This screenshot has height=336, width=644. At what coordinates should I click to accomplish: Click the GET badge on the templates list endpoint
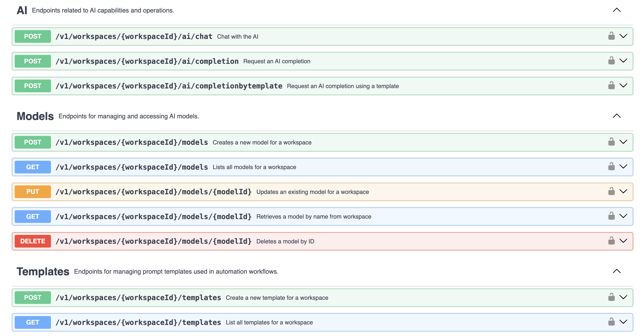tap(32, 322)
